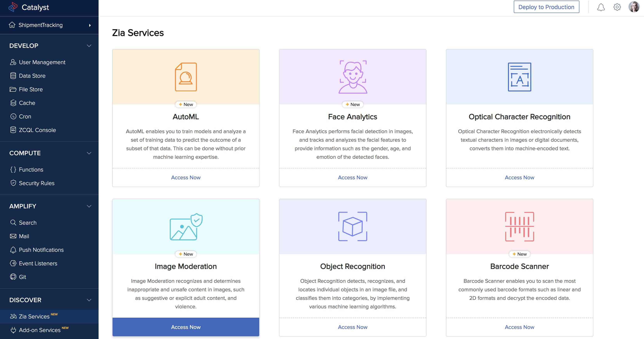Click the Object Recognition cube icon
Viewport: 644px width, 339px height.
point(353,226)
